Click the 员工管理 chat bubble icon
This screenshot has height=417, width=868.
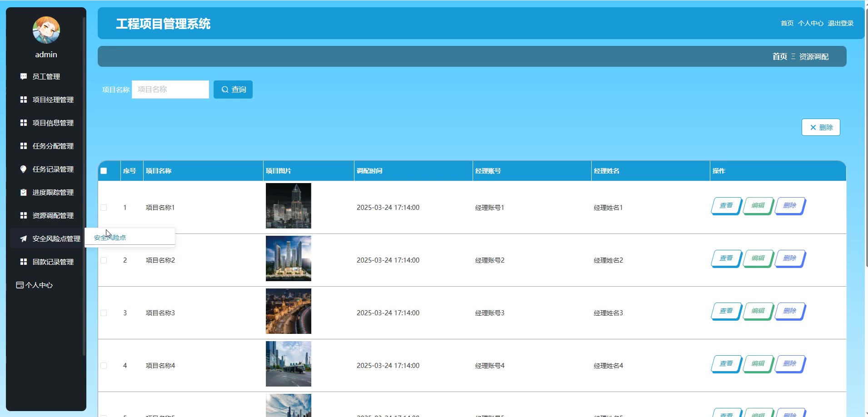coord(24,76)
